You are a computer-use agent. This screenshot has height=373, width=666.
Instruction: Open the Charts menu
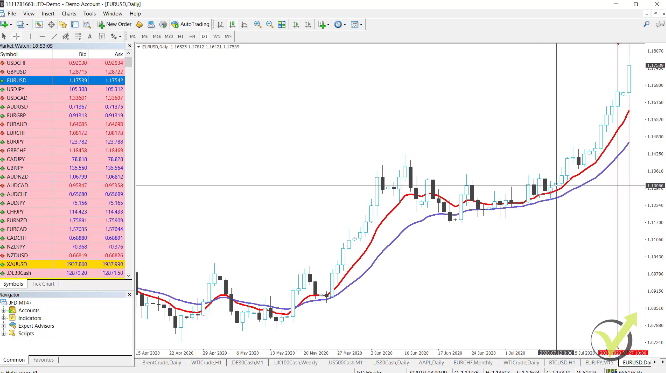pos(69,14)
